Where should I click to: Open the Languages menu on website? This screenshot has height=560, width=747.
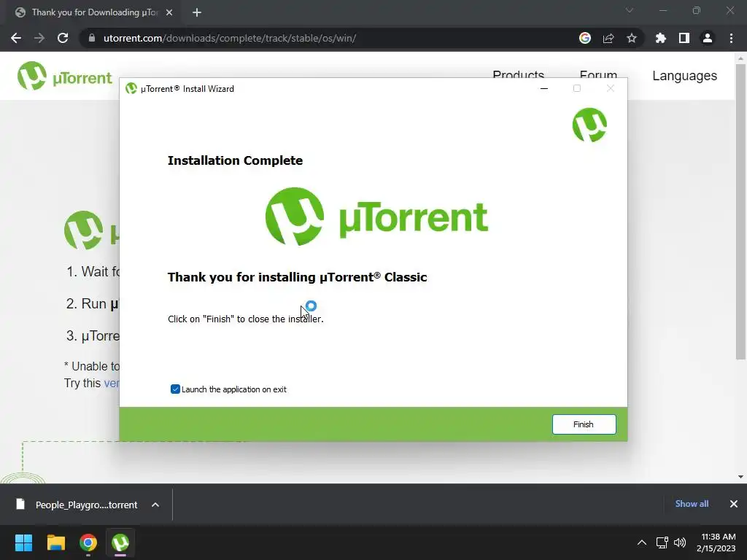pyautogui.click(x=684, y=76)
